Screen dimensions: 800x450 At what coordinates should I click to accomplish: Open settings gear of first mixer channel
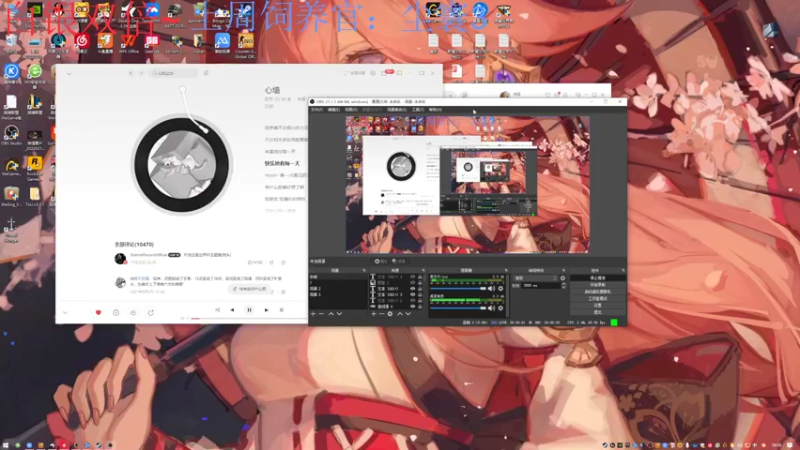[x=501, y=288]
